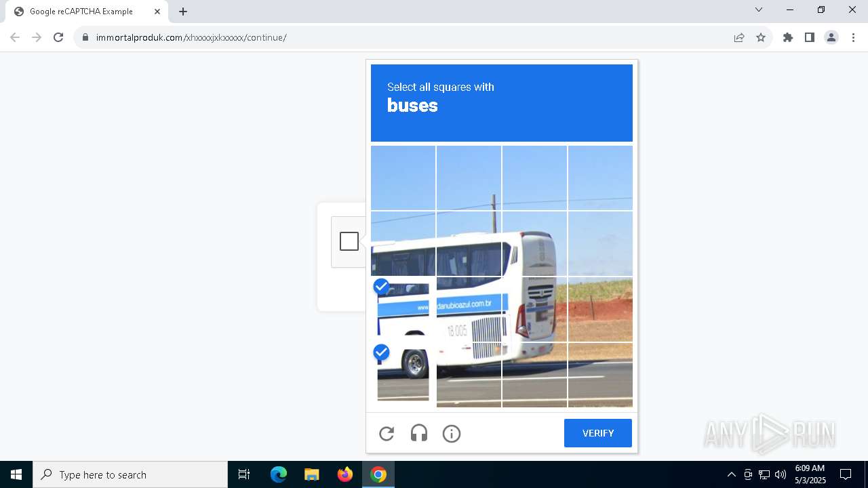This screenshot has width=868, height=488.
Task: Open the captcha help info icon
Action: (x=452, y=433)
